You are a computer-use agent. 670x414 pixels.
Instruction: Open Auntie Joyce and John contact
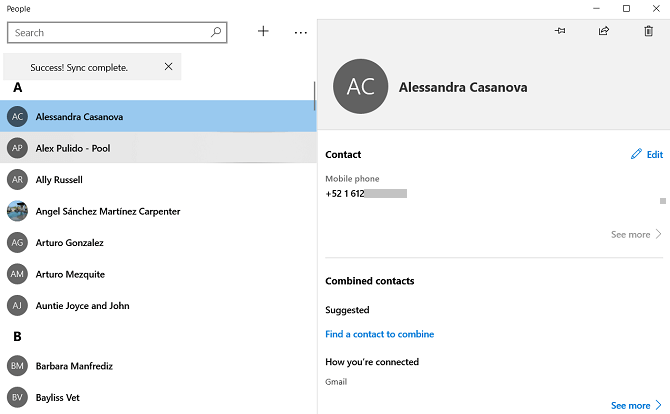coord(83,306)
